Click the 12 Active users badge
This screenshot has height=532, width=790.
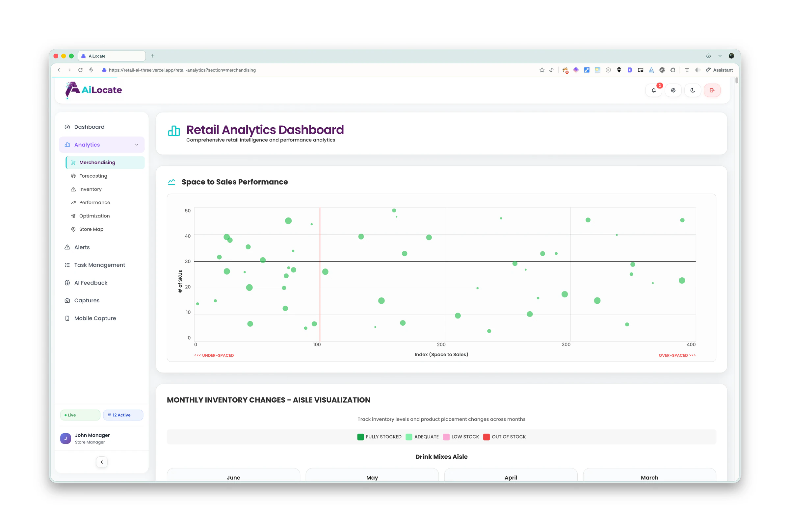123,415
